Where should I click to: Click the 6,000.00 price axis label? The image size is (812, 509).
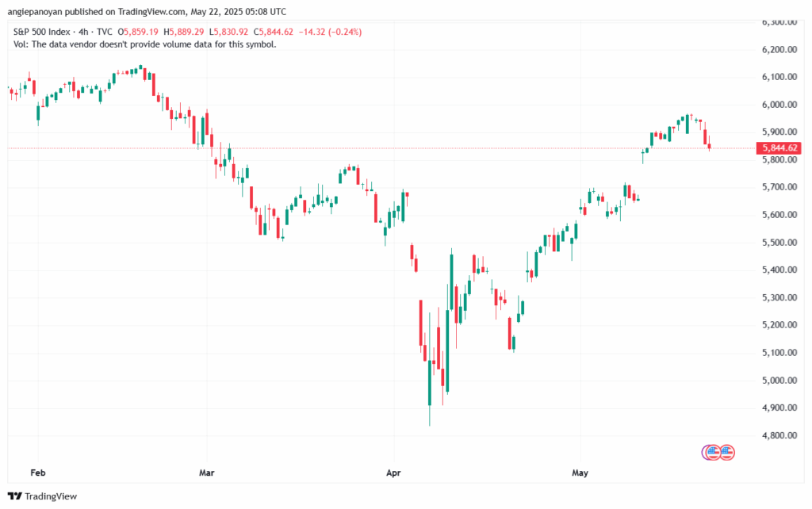(x=779, y=105)
